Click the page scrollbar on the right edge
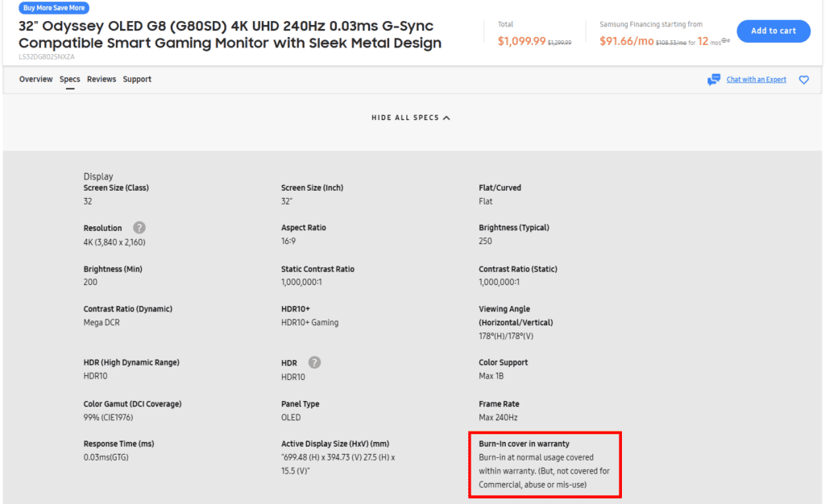The height and width of the screenshot is (504, 825). pos(821,242)
